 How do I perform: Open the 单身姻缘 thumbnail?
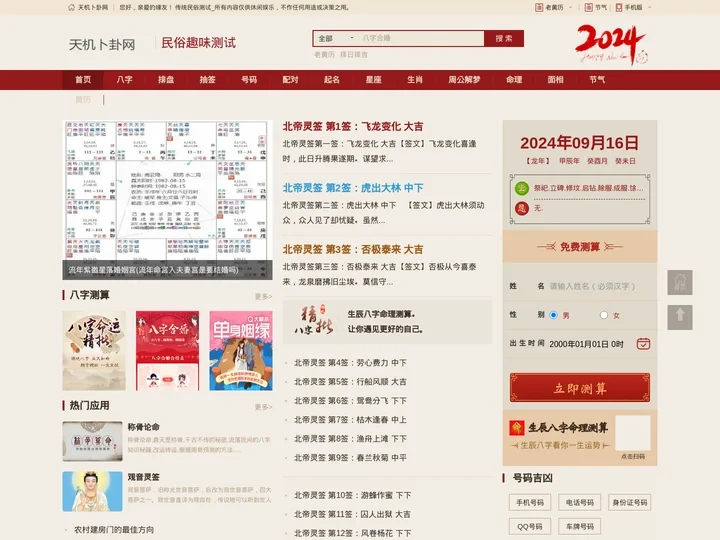pos(241,351)
